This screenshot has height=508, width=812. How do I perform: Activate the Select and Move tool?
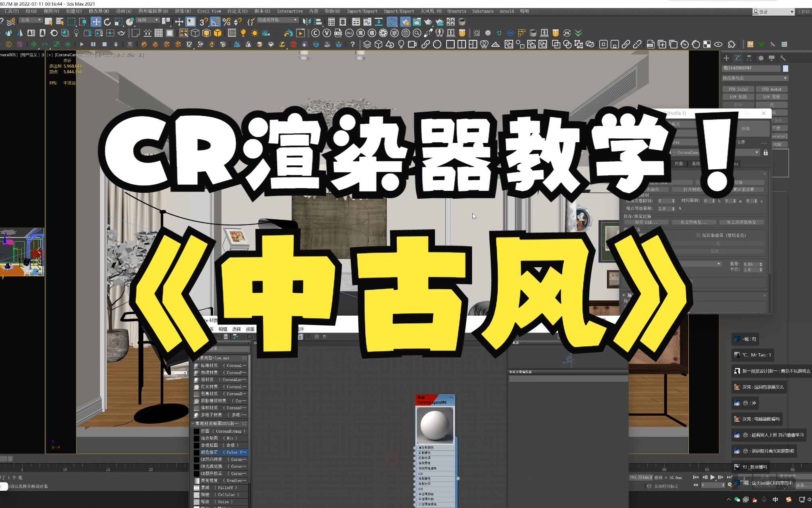coord(96,22)
